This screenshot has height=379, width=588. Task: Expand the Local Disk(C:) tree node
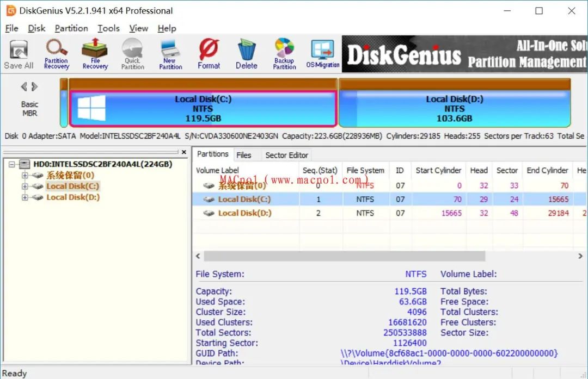[x=24, y=186]
